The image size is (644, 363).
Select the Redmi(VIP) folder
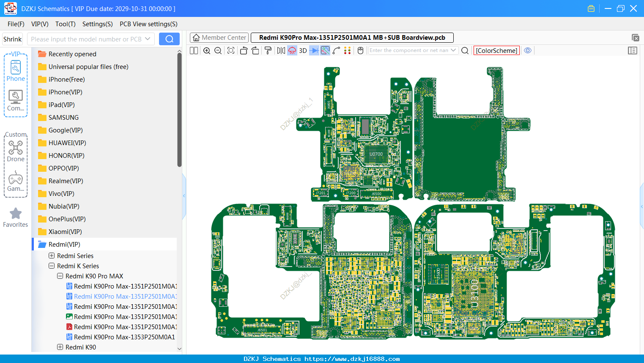click(64, 244)
